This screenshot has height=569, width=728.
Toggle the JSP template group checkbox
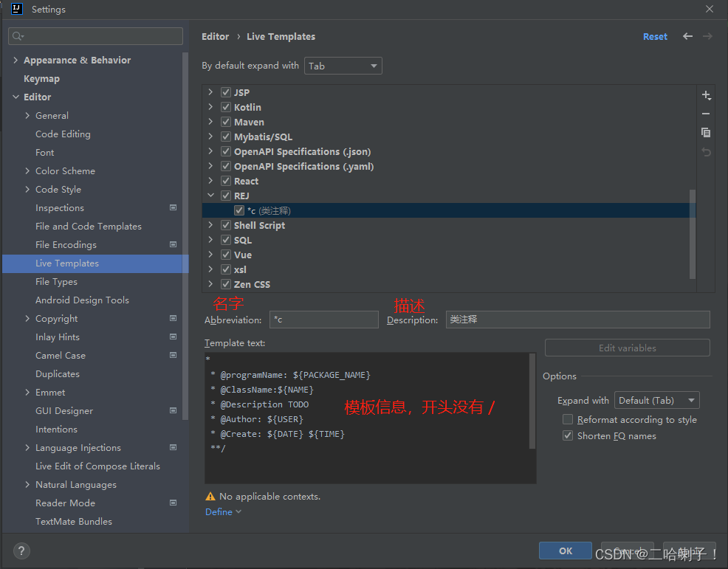click(226, 92)
